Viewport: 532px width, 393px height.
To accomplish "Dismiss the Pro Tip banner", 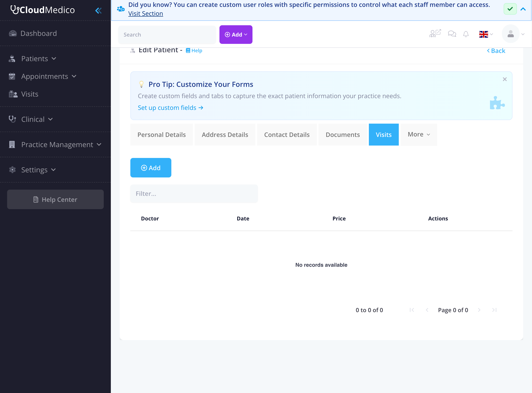I will click(504, 79).
